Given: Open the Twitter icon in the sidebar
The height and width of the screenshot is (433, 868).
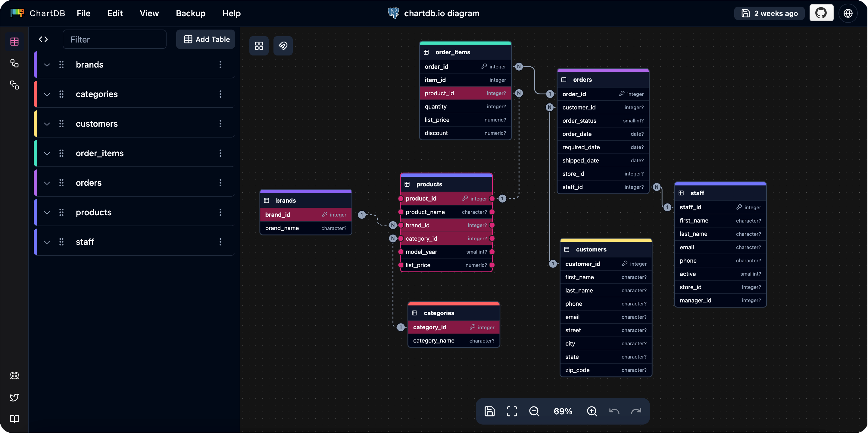Looking at the screenshot, I should (14, 397).
